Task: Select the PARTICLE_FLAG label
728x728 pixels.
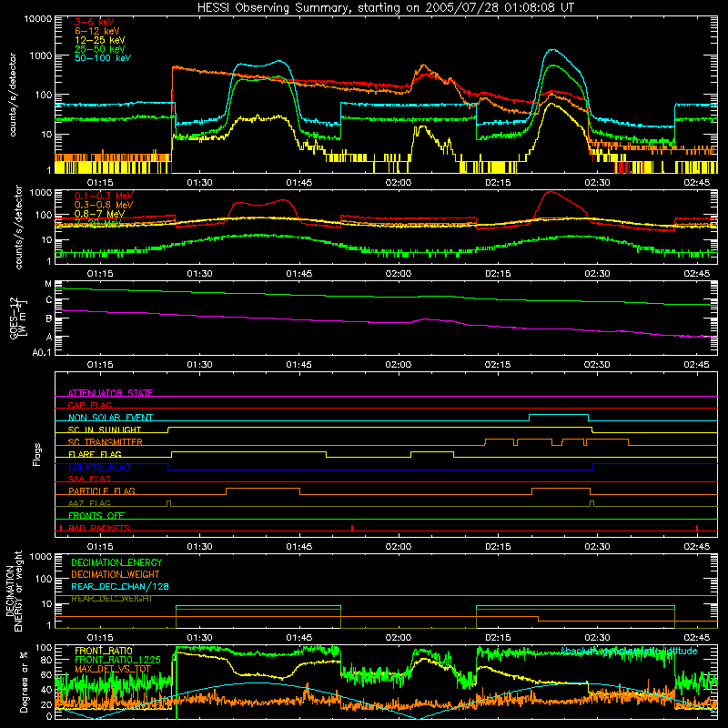Action: pyautogui.click(x=102, y=491)
